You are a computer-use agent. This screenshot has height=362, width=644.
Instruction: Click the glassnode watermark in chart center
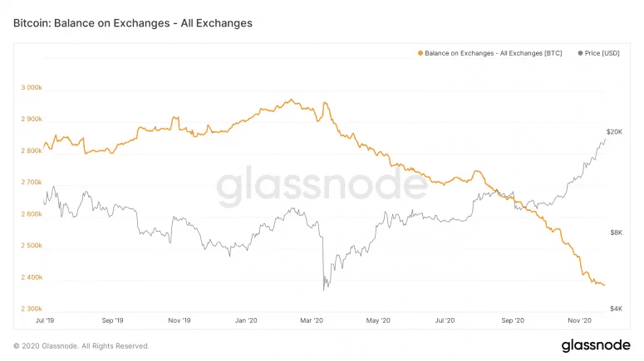(x=322, y=184)
